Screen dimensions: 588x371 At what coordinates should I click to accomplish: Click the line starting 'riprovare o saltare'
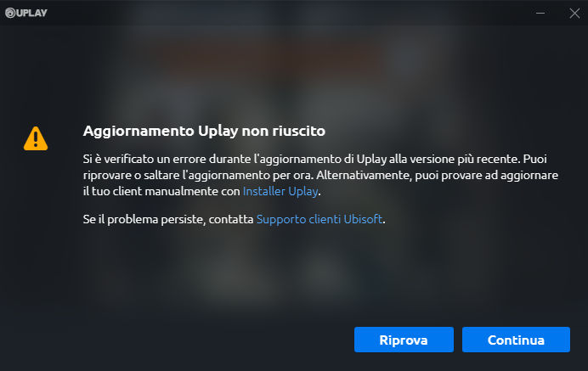click(320, 175)
